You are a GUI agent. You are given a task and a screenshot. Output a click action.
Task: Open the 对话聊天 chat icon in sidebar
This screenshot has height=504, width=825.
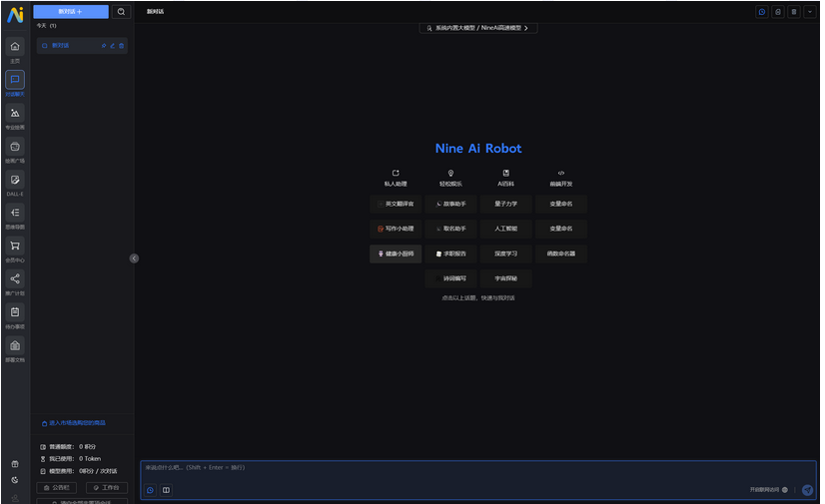15,80
